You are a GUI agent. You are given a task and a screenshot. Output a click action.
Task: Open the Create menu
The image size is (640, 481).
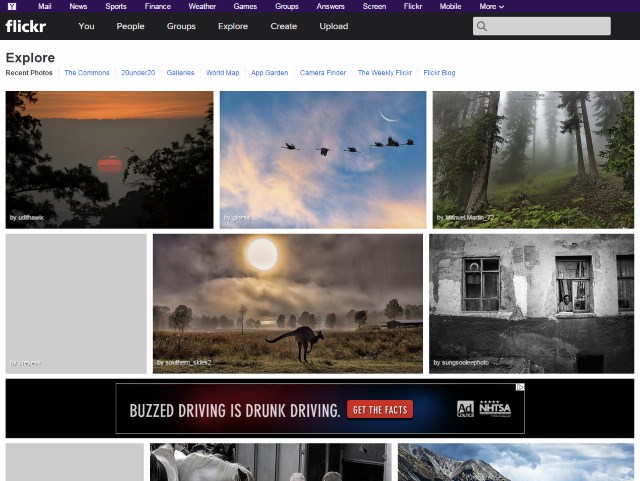284,26
